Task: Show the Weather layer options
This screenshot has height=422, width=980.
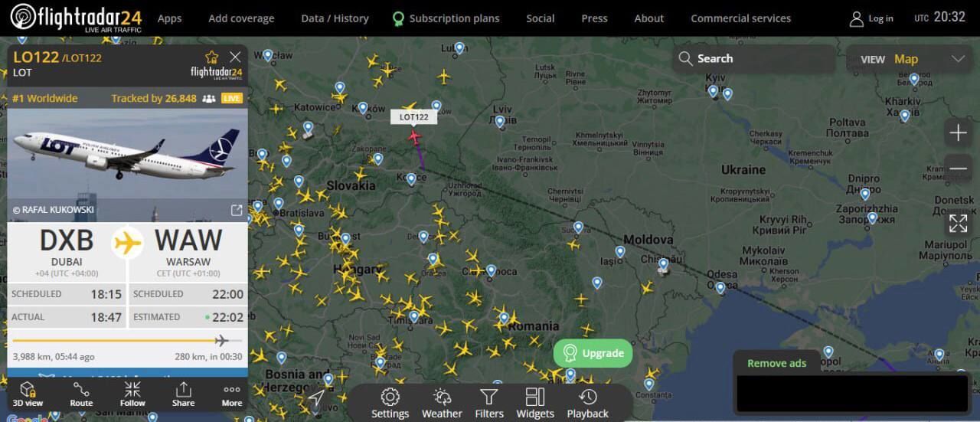Action: coord(442,404)
